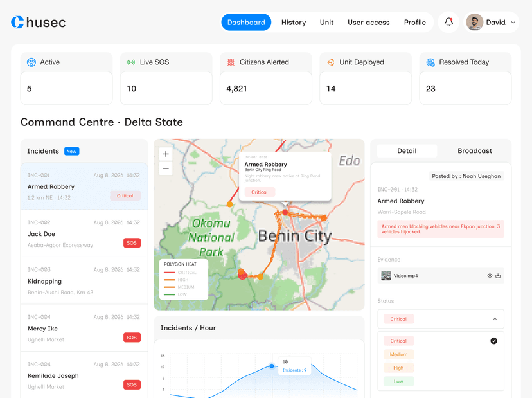Click the Critical tag on INC-001
532x398 pixels.
(x=125, y=195)
